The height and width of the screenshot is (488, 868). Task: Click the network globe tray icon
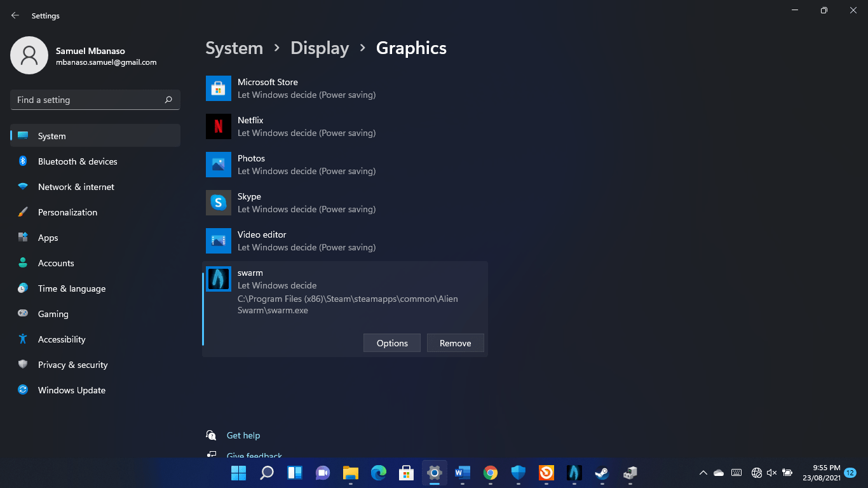click(x=757, y=473)
